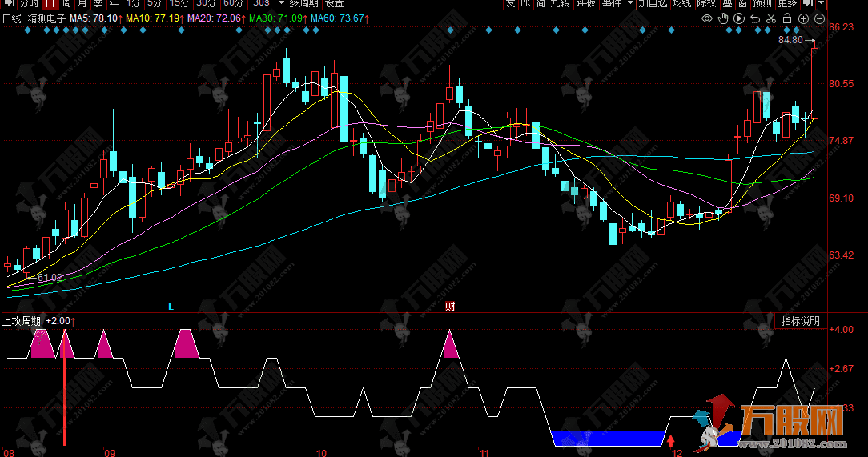The width and height of the screenshot is (868, 457).
Task: Expand the dropdown arrow next to 事件
Action: [629, 4]
